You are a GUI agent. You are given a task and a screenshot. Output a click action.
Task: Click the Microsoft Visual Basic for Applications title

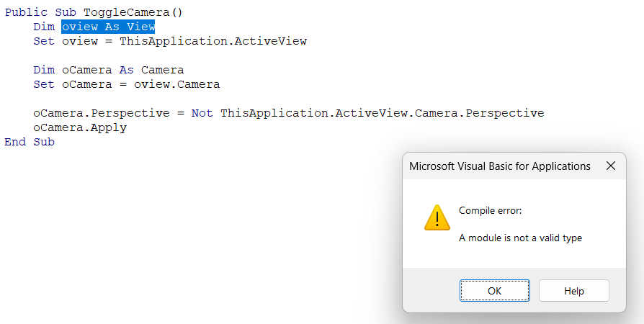point(500,166)
